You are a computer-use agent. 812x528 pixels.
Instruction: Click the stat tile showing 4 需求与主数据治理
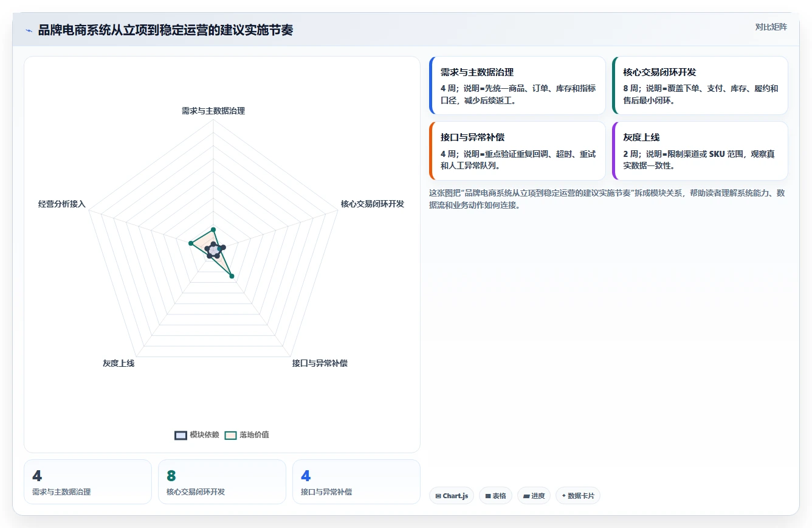(88, 482)
